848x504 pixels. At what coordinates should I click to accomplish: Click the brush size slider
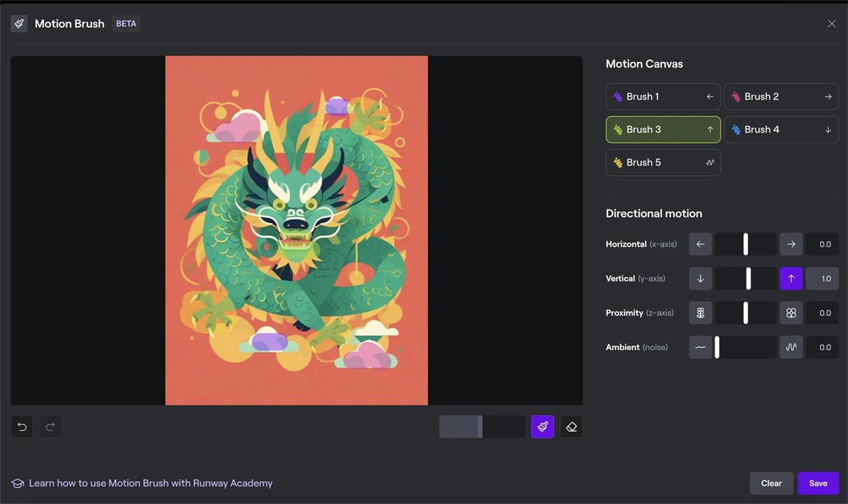(x=481, y=427)
